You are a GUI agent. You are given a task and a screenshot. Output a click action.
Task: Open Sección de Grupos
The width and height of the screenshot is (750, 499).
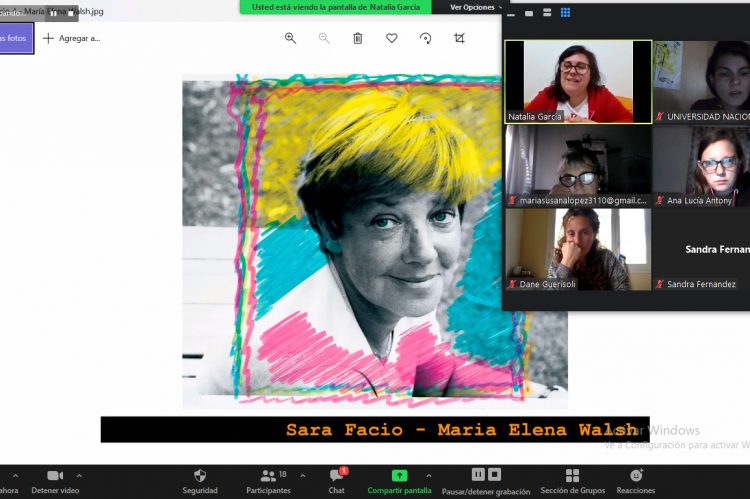tap(572, 480)
